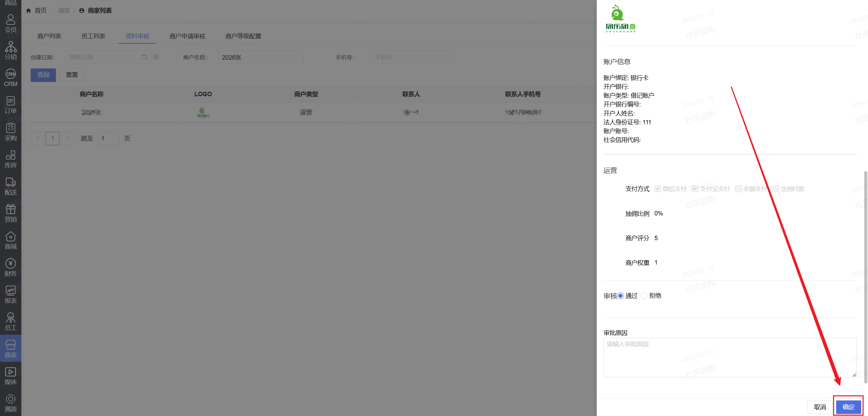Toggle the 微信支付 checkbox
Screen dimensions: 868x416
(x=658, y=189)
